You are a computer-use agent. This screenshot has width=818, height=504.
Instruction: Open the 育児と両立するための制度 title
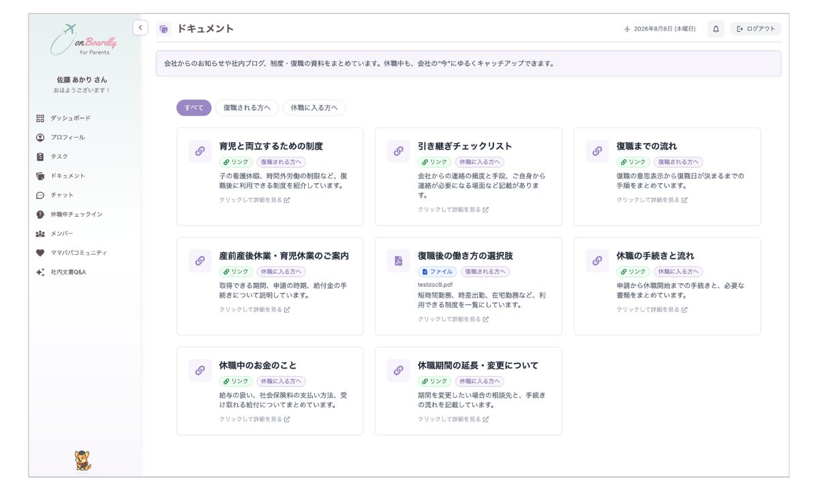point(271,146)
